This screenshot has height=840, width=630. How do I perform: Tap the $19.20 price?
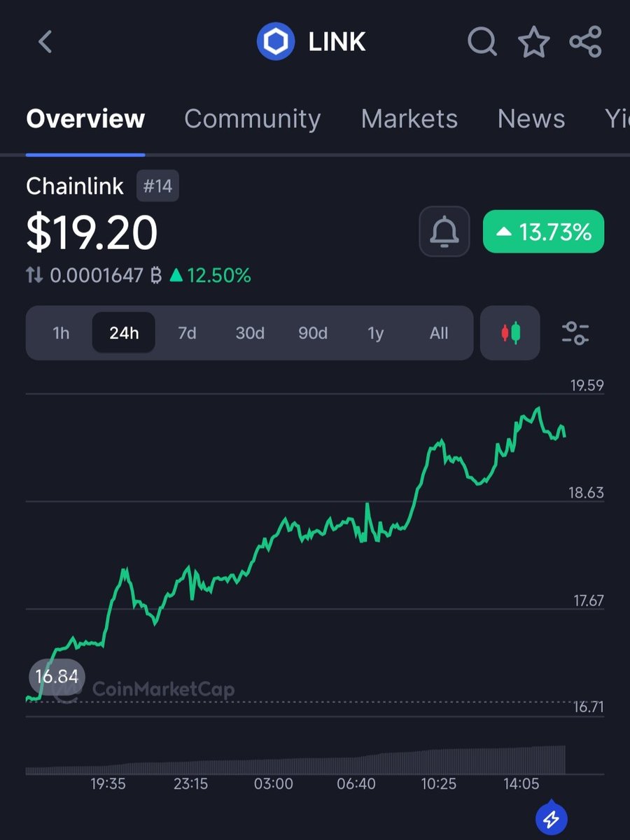pyautogui.click(x=92, y=232)
